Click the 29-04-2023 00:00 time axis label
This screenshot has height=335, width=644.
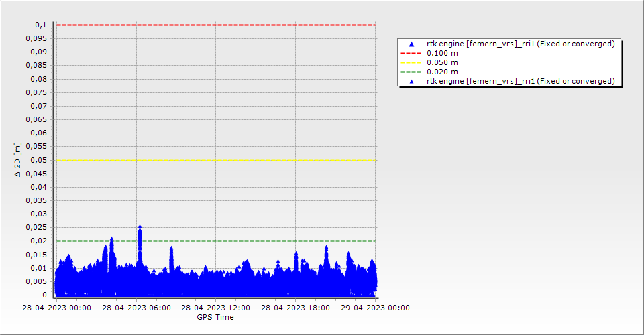(x=374, y=308)
